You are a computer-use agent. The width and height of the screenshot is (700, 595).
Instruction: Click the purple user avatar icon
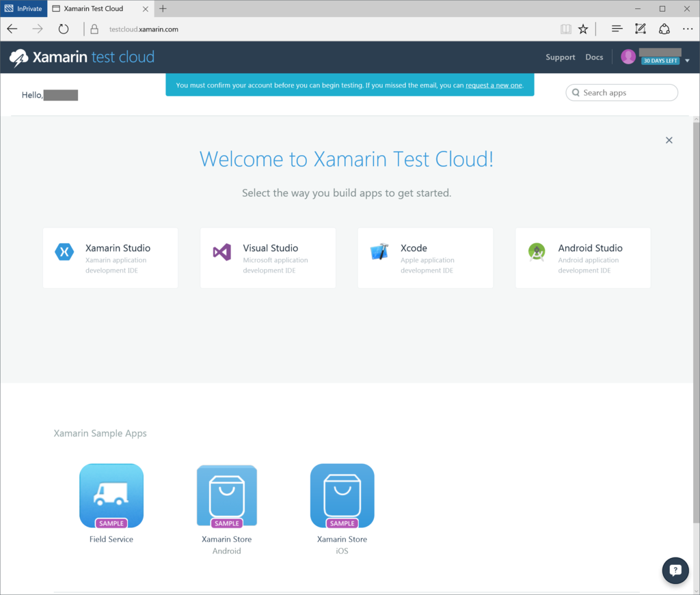click(628, 57)
